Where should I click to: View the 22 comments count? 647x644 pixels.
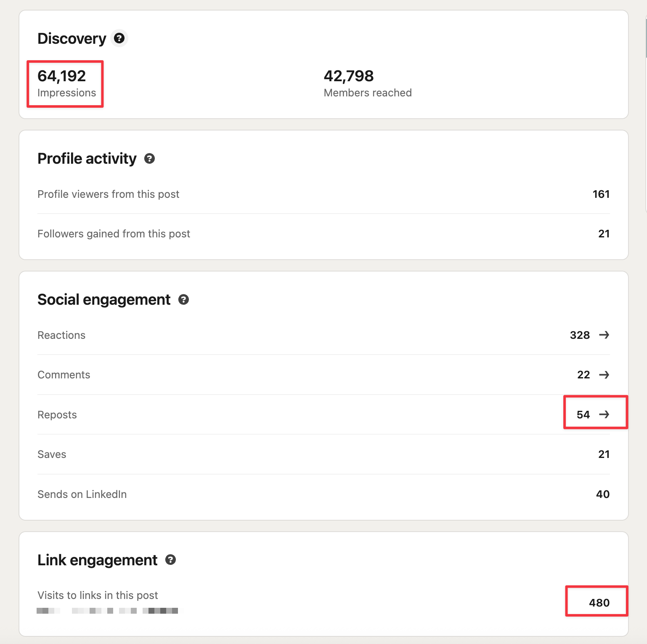(583, 375)
